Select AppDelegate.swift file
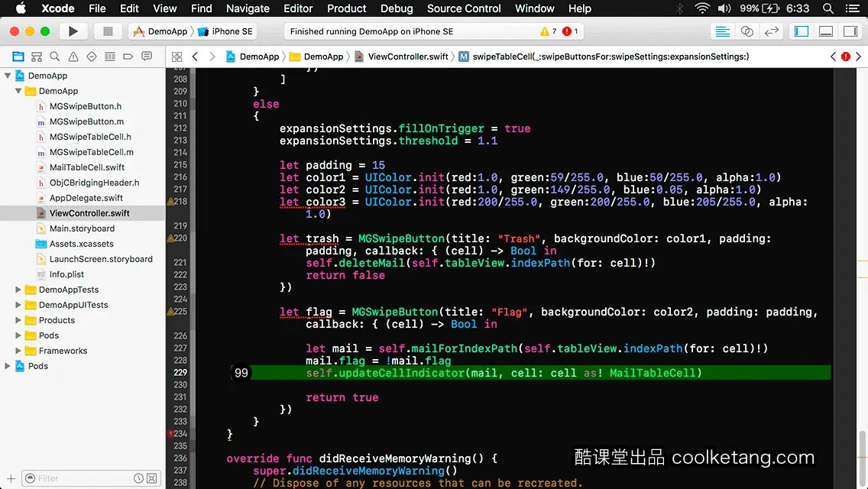The image size is (868, 489). (x=86, y=198)
